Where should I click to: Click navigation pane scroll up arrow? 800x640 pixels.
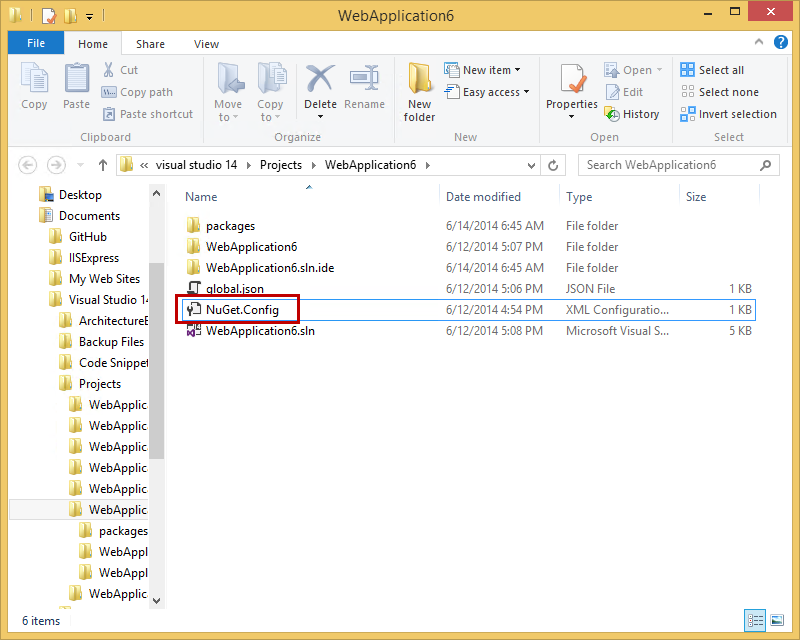157,193
